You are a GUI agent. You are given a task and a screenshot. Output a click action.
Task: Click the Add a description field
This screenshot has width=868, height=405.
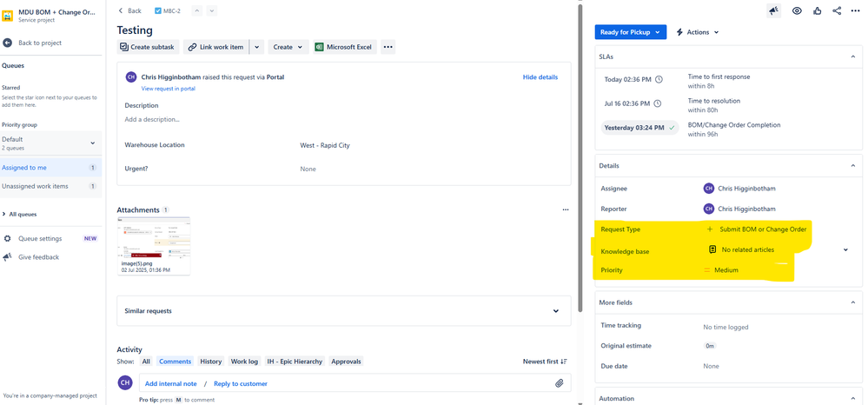pos(152,119)
